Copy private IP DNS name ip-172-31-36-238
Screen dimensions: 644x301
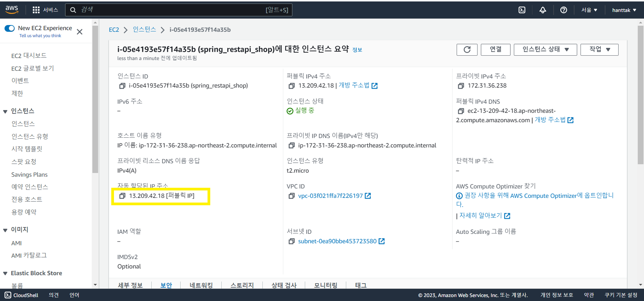291,146
